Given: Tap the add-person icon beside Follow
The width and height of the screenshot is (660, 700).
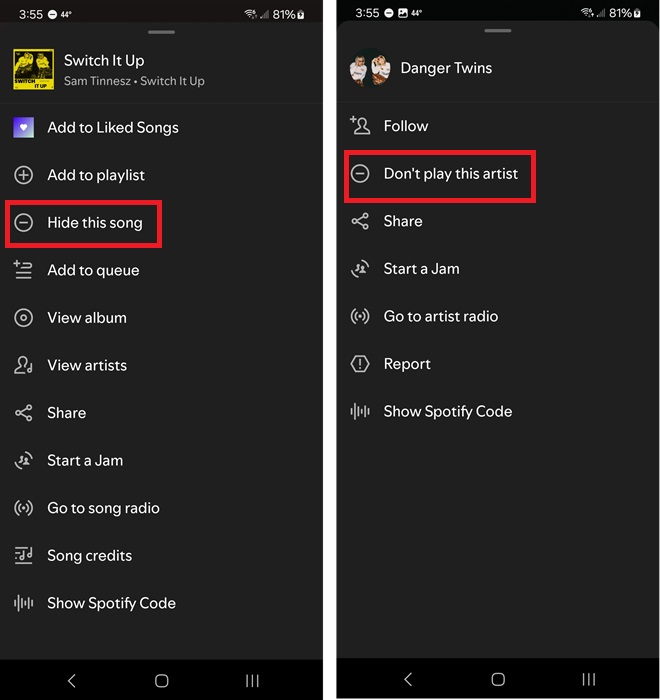Looking at the screenshot, I should [360, 125].
